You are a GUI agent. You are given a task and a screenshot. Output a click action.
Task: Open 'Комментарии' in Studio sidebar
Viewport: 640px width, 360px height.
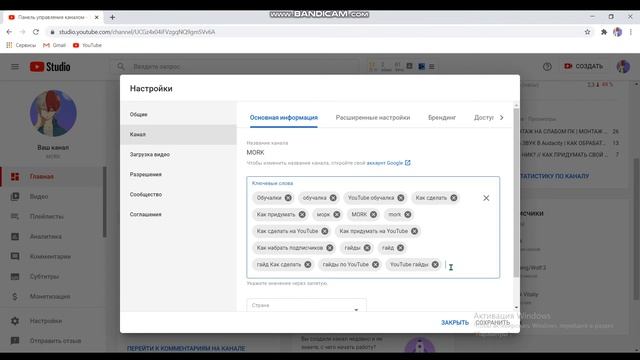[51, 256]
